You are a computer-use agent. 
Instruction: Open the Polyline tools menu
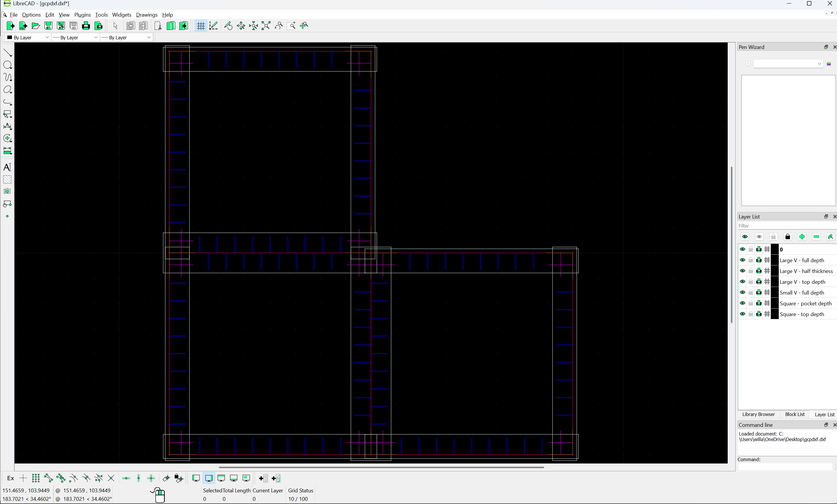8,102
